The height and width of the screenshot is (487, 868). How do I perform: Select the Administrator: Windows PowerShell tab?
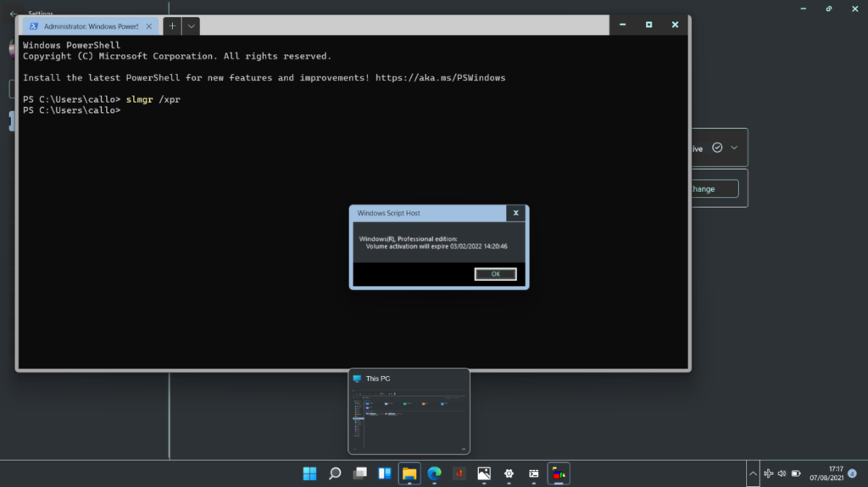89,26
